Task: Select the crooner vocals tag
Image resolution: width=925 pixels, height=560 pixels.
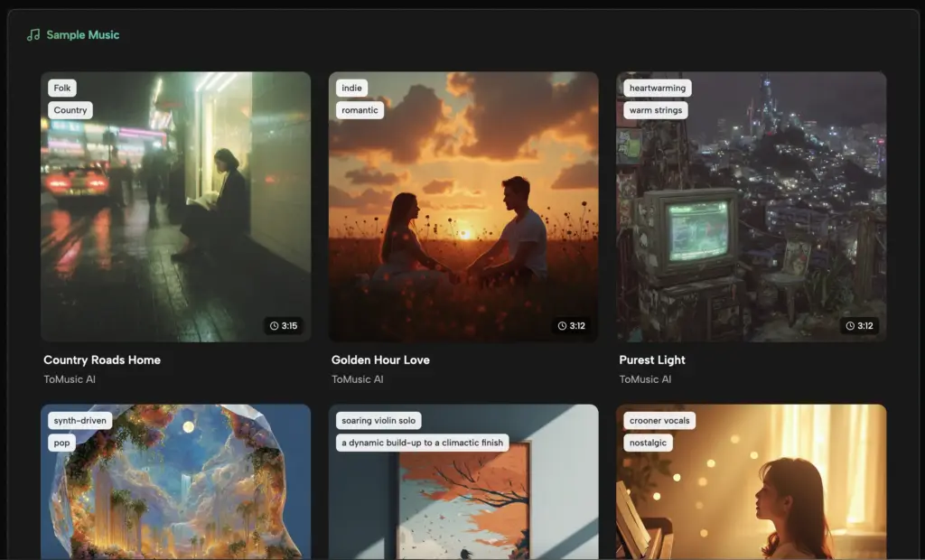Action: pyautogui.click(x=659, y=420)
